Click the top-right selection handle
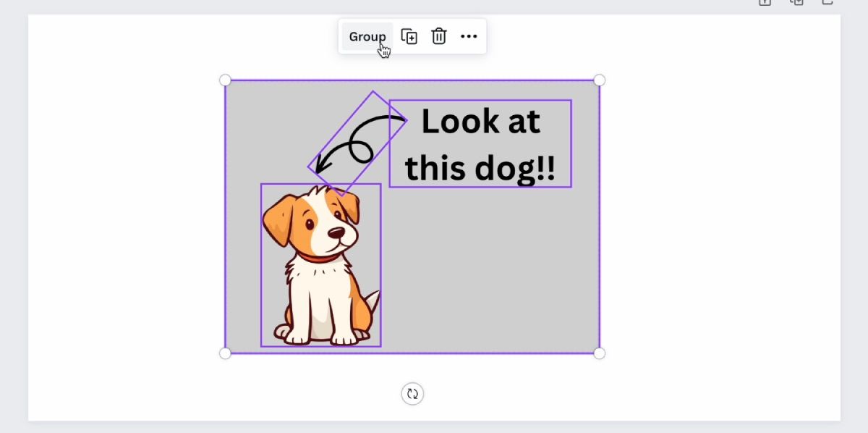 click(x=599, y=80)
